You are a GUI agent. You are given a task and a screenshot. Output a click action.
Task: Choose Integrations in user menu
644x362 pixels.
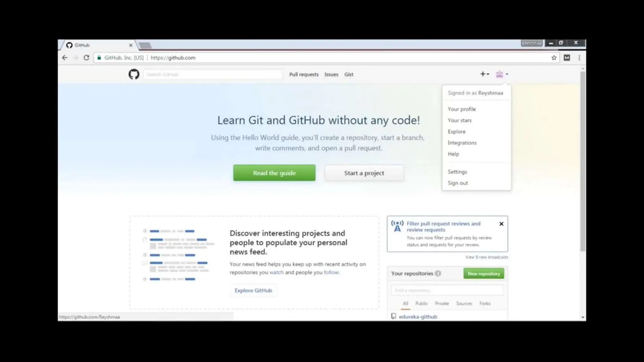point(462,143)
